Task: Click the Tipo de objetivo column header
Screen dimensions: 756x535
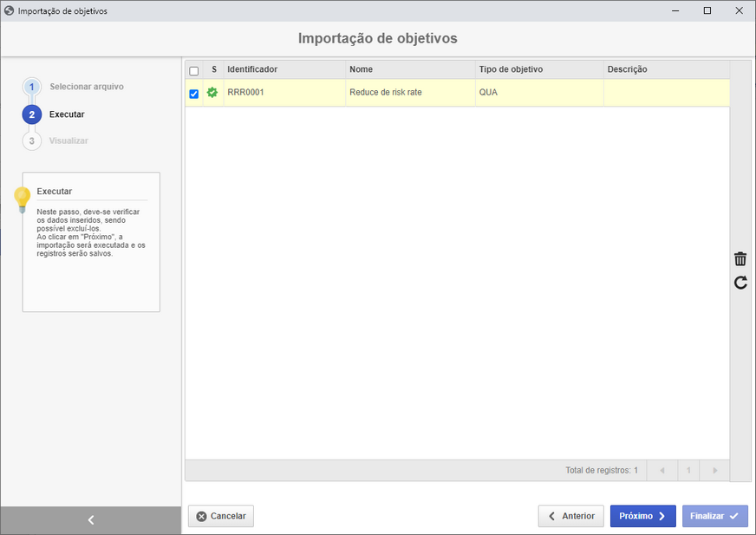Action: (x=511, y=69)
